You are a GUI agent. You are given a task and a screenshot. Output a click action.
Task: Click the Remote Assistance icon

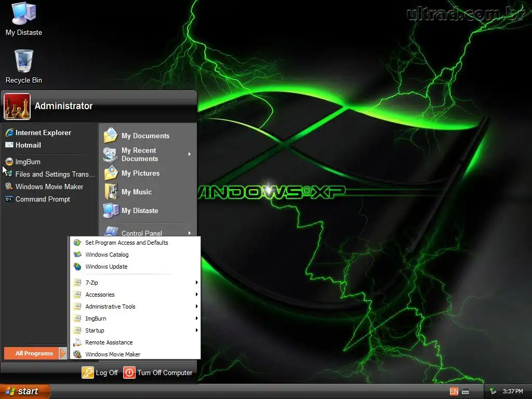[77, 342]
